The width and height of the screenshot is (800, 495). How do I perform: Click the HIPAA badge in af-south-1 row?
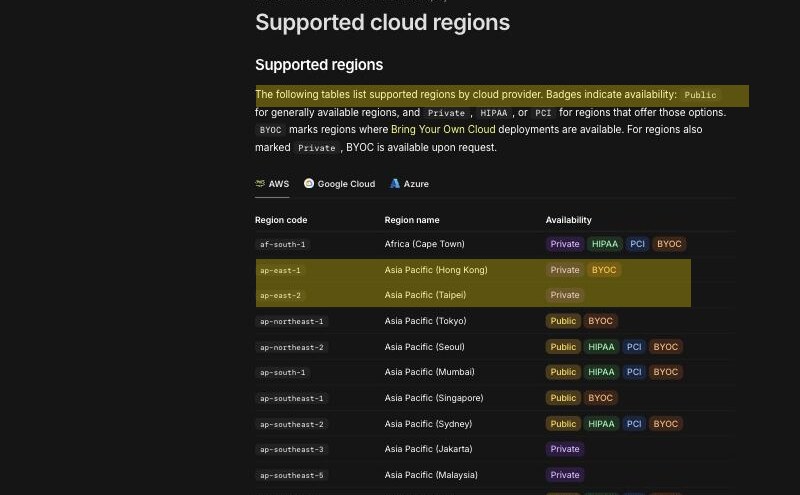point(605,244)
